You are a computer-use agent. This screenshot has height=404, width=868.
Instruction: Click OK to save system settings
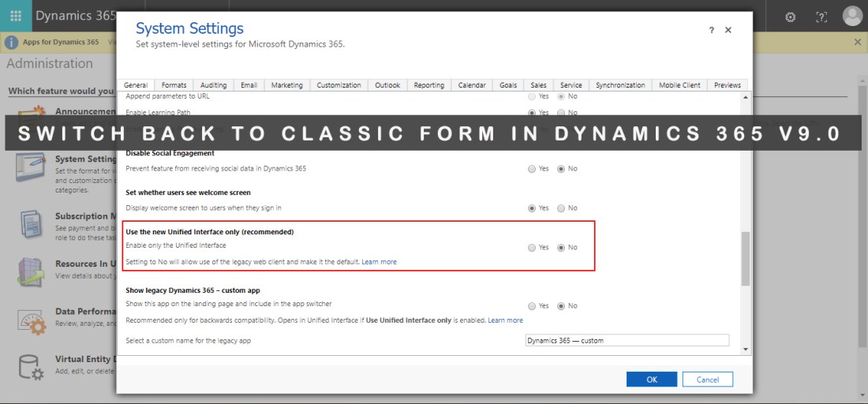(651, 380)
